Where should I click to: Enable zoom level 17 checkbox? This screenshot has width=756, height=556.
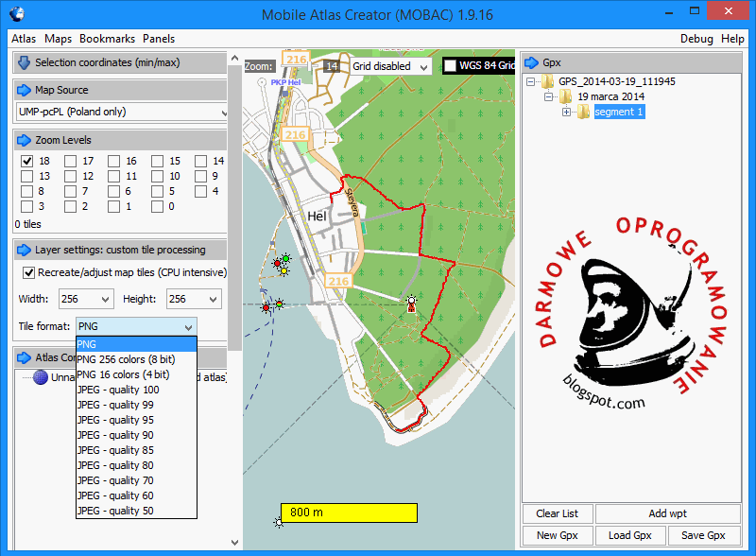pyautogui.click(x=70, y=161)
